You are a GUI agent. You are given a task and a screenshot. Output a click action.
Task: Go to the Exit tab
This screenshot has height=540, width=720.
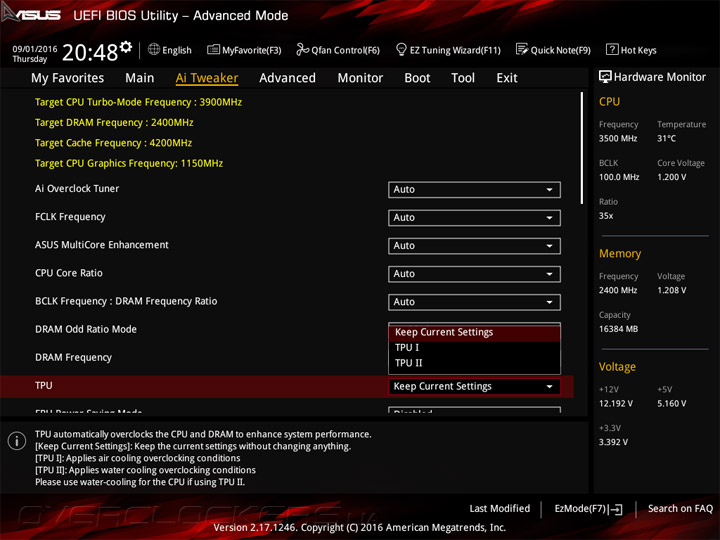click(x=506, y=78)
